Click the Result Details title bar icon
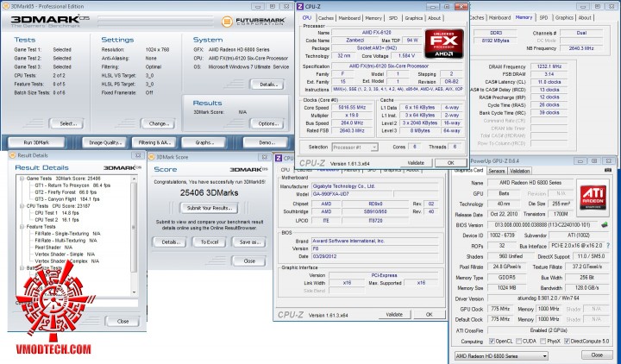621x364 pixels. point(12,155)
